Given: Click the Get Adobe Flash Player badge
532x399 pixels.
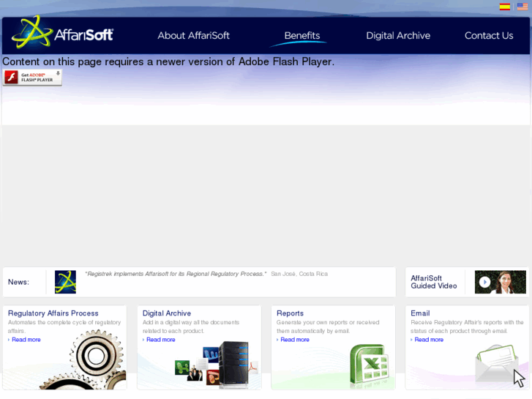Looking at the screenshot, I should (32, 77).
